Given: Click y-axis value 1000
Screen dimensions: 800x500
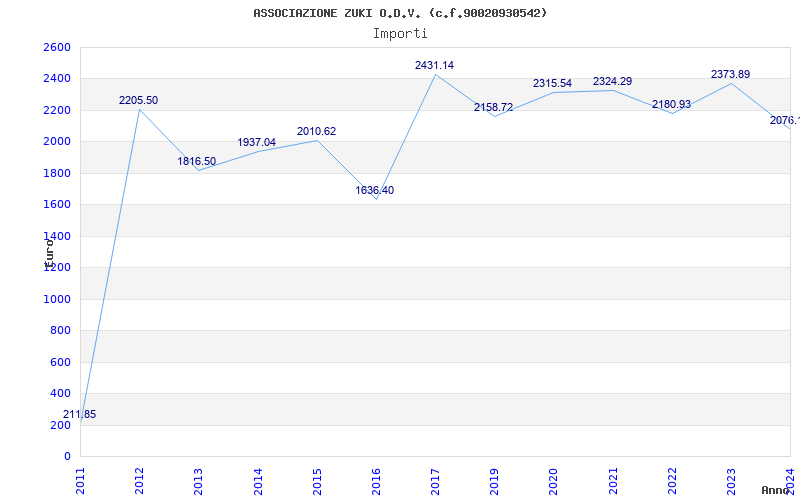Looking at the screenshot, I should click(x=57, y=299).
